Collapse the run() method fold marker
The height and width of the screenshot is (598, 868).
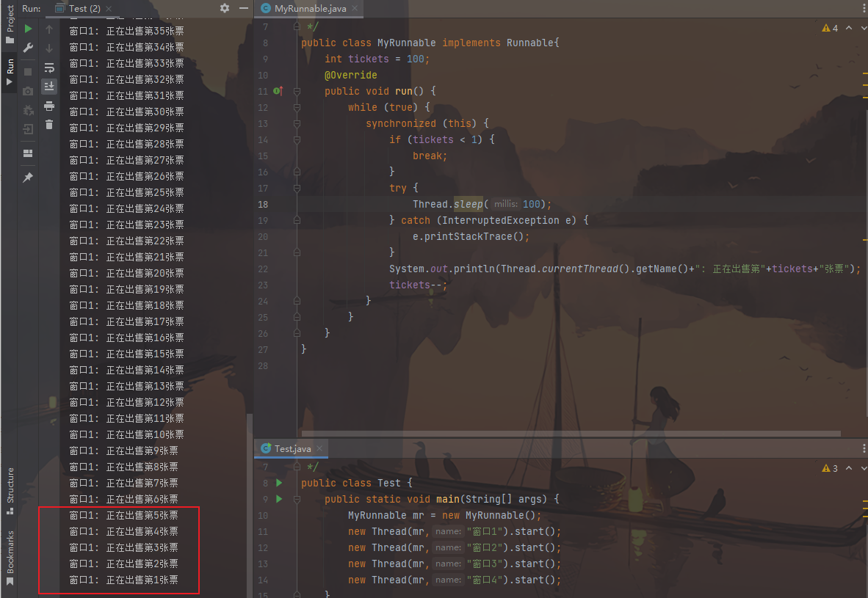(297, 91)
